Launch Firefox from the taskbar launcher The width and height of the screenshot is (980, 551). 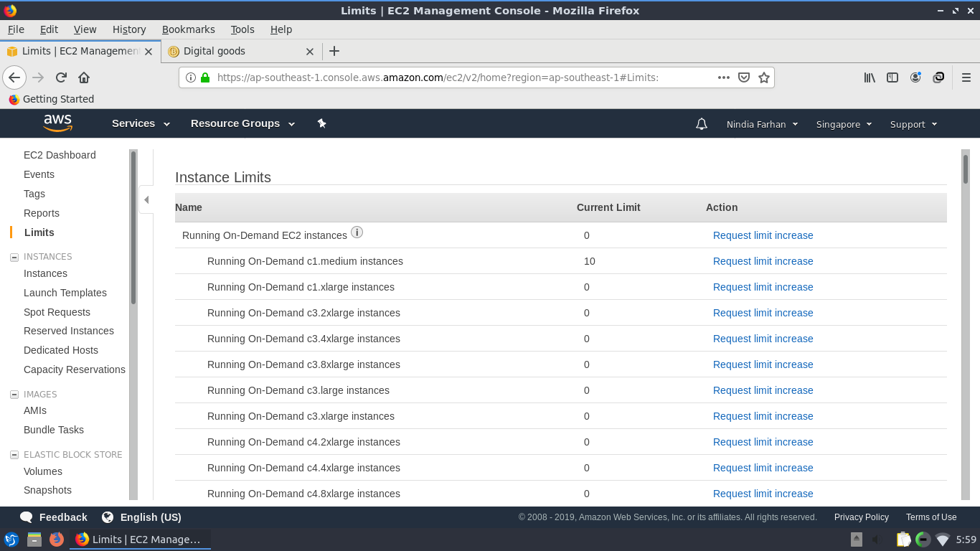pyautogui.click(x=57, y=540)
